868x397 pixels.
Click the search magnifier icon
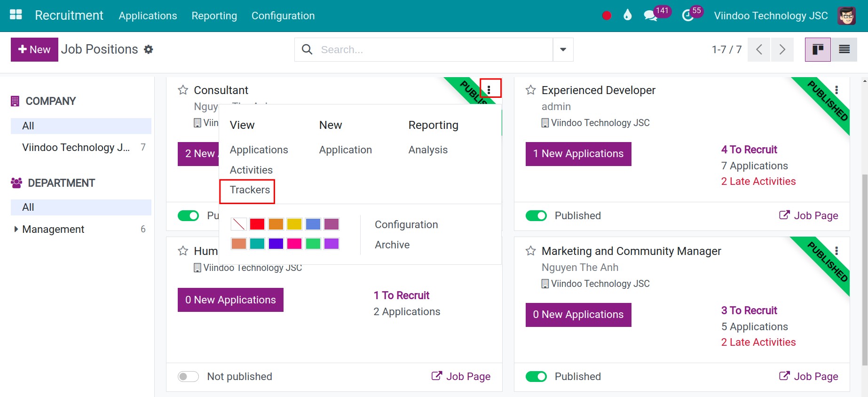pos(307,49)
